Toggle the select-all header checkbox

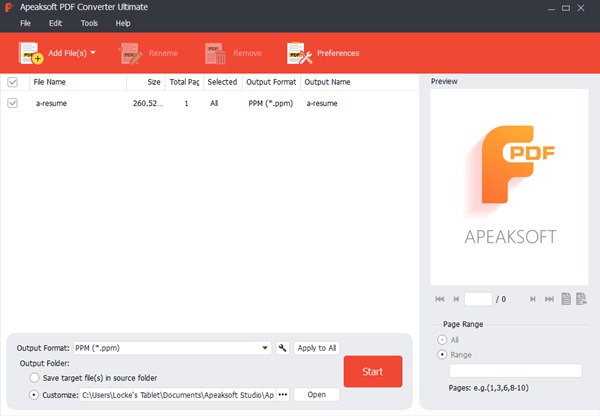tap(12, 82)
